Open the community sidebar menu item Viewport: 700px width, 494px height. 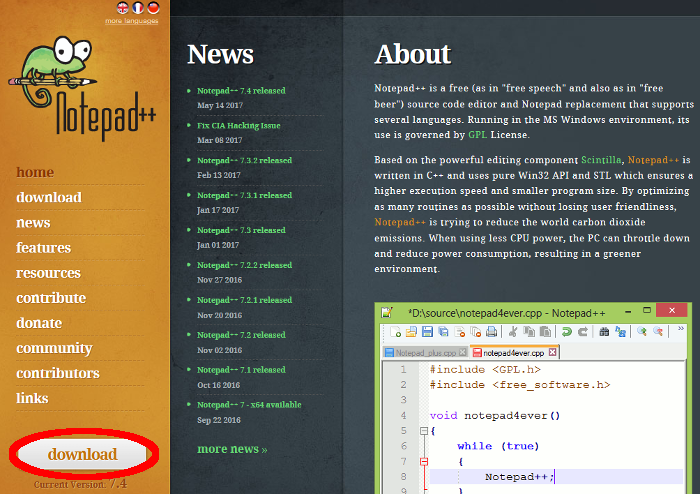coord(54,348)
